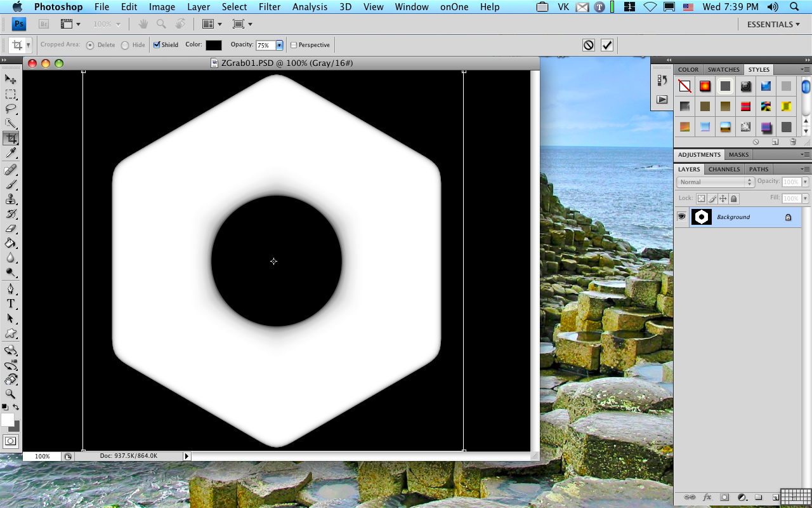Screen dimensions: 812x508
Task: Hide the Background layer visibility
Action: [x=681, y=217]
